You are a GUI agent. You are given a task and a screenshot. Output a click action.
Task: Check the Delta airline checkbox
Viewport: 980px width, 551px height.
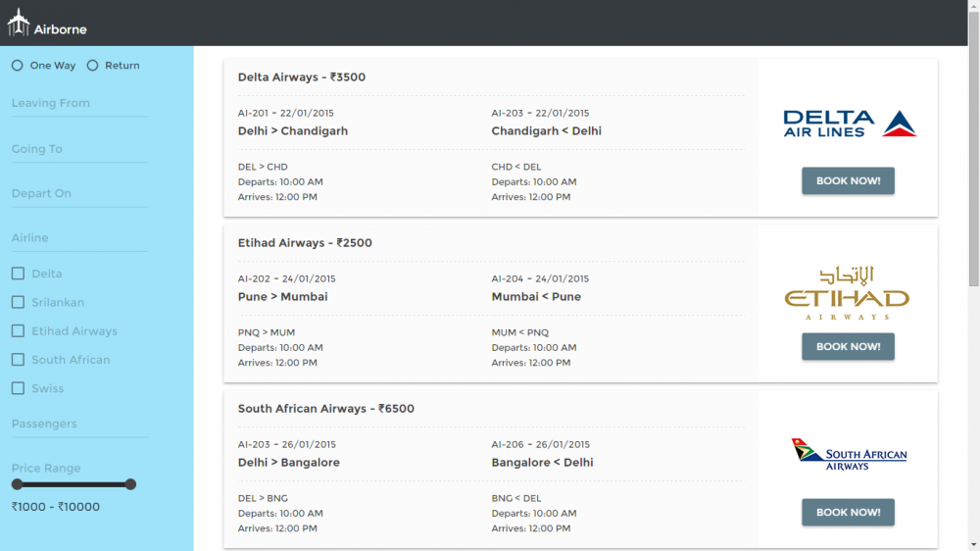tap(18, 274)
